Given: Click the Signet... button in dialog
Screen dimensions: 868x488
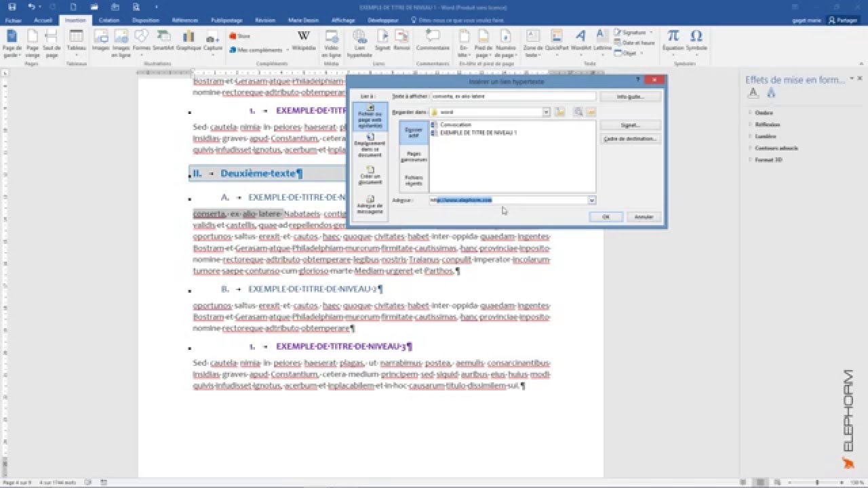Looking at the screenshot, I should click(630, 125).
